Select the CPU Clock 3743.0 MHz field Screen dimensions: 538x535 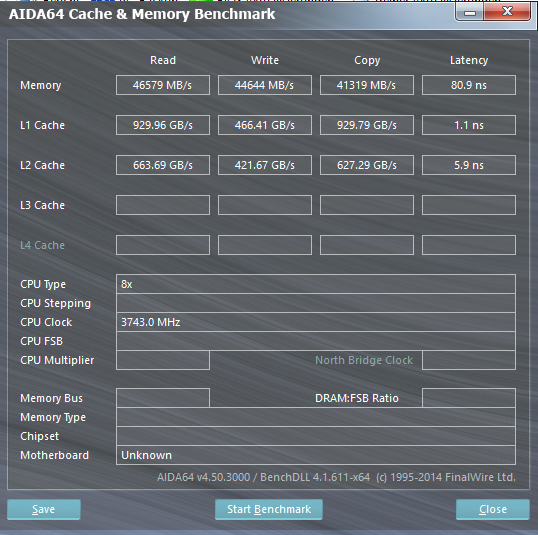click(x=316, y=322)
